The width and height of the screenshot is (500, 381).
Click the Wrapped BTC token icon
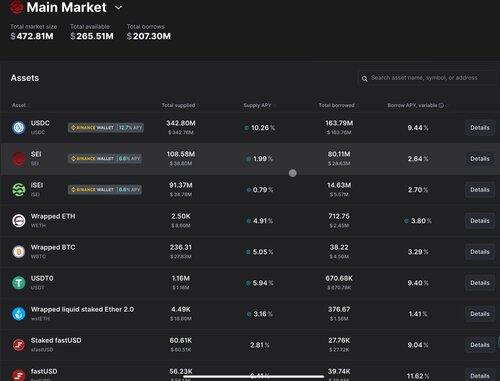tap(19, 252)
